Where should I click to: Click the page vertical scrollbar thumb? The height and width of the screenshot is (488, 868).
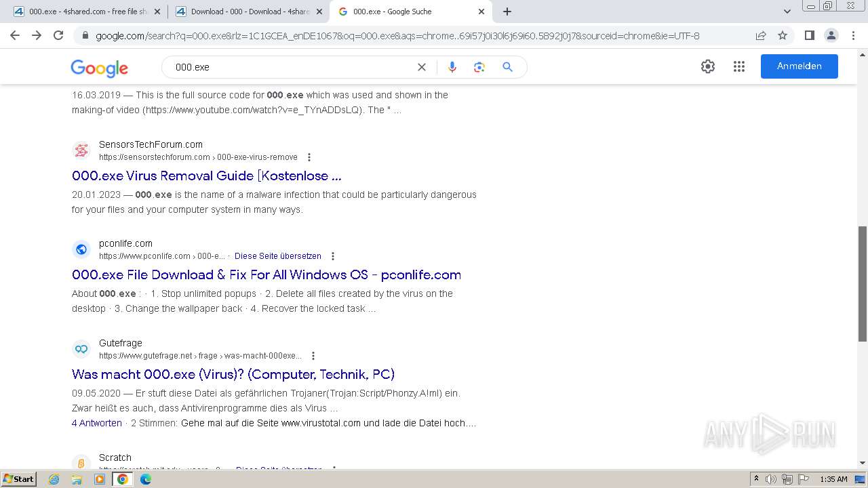pyautogui.click(x=863, y=283)
